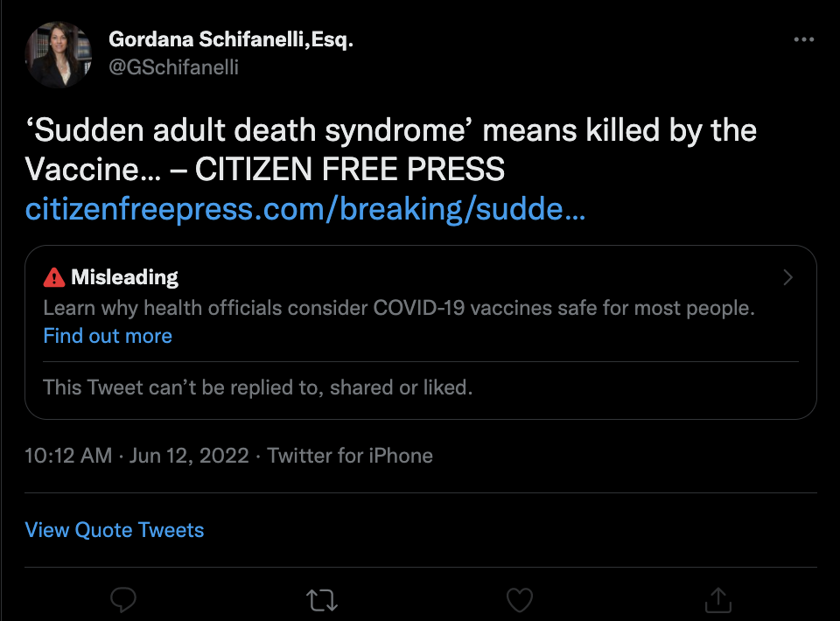Open View Quote Tweets
Image resolution: width=840 pixels, height=621 pixels.
pos(115,530)
